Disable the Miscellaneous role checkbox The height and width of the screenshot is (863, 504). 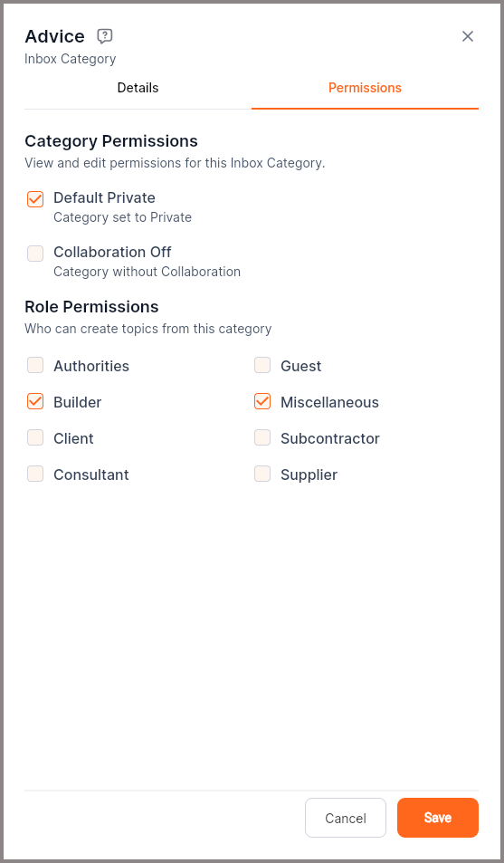262,402
